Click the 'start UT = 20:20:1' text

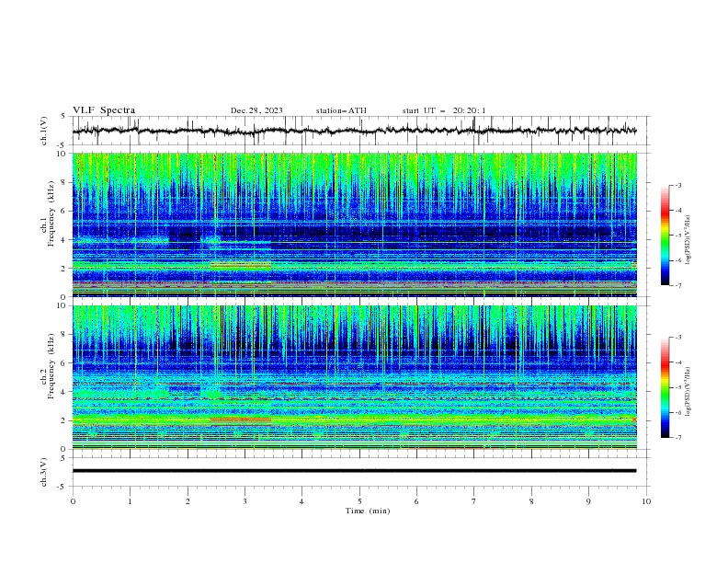(x=444, y=110)
